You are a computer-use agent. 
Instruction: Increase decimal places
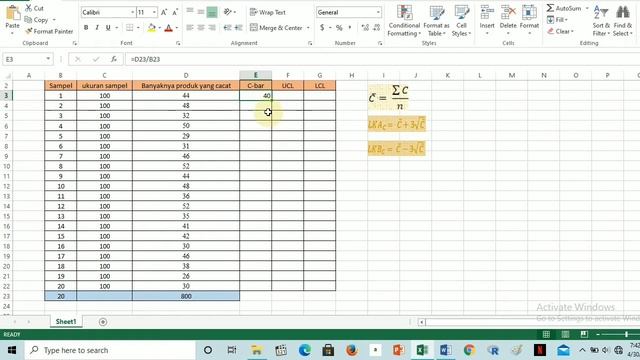365,28
